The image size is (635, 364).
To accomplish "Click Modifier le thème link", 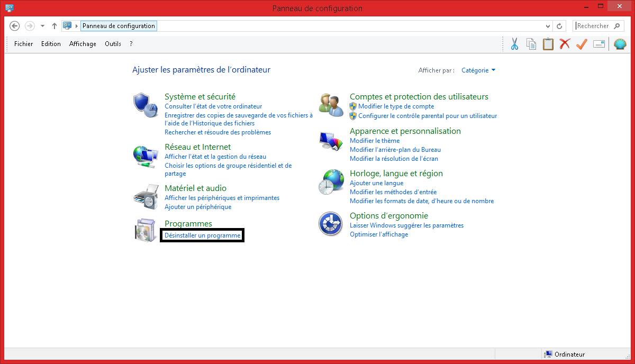I will click(x=375, y=141).
